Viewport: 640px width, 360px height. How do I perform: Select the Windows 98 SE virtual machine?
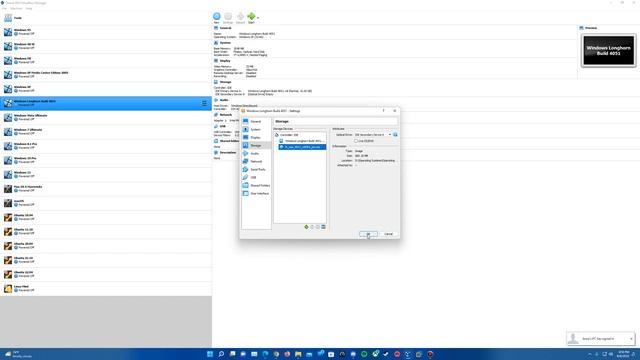[106, 46]
